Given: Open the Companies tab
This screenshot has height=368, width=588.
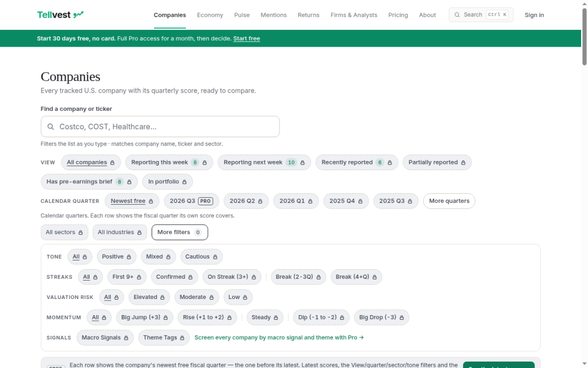Looking at the screenshot, I should point(169,15).
